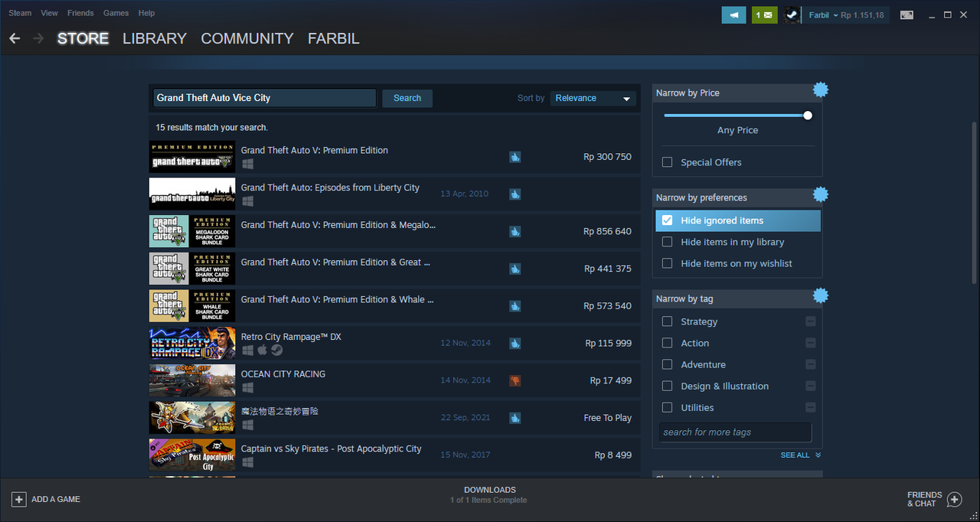
Task: Tick the Action tag checkbox
Action: [x=667, y=343]
